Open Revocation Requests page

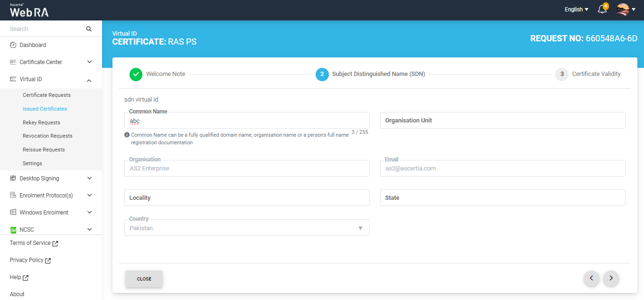47,136
